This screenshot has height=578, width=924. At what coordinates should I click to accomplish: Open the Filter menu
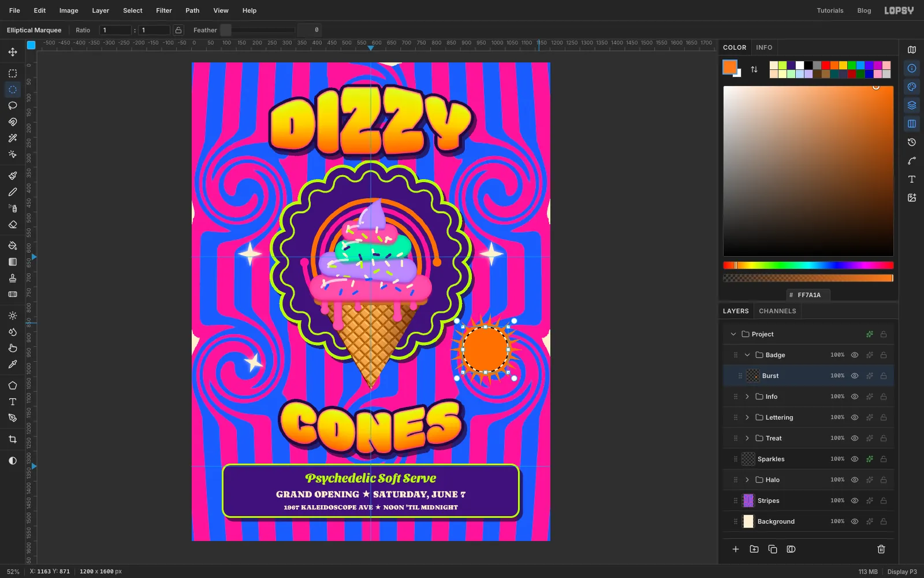pos(164,10)
